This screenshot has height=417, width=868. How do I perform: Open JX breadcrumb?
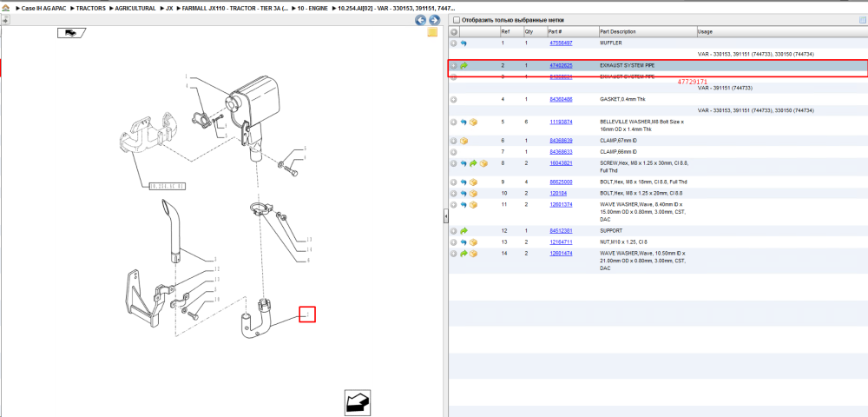(x=169, y=9)
